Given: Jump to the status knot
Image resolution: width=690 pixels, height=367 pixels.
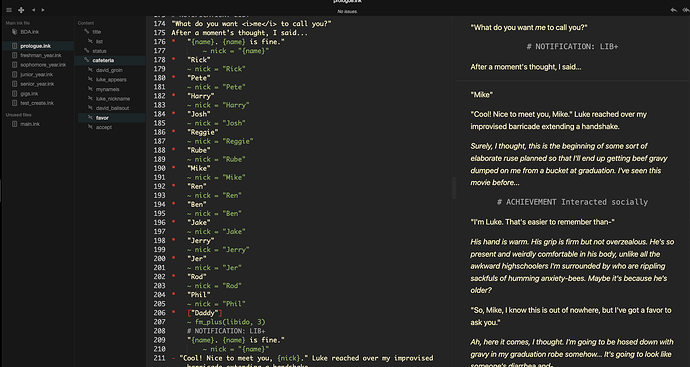Looking at the screenshot, I should point(99,51).
